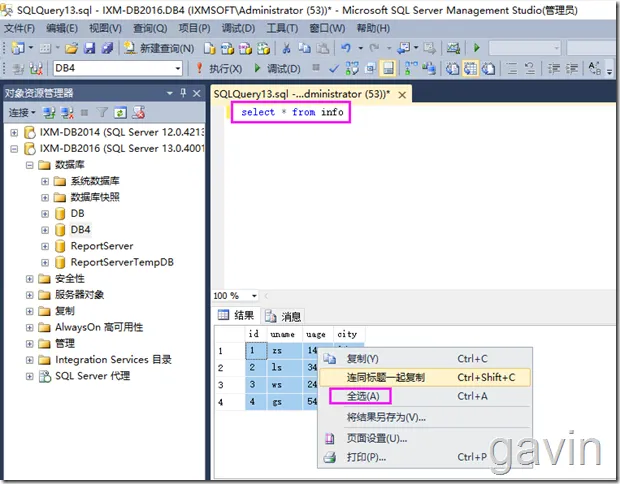The width and height of the screenshot is (620, 484).
Task: Switch to the 结果 tab
Action: pyautogui.click(x=236, y=315)
